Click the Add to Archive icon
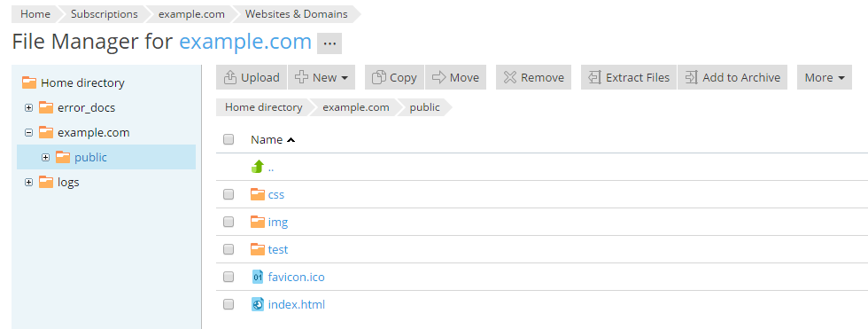Image resolution: width=868 pixels, height=329 pixels. [692, 77]
